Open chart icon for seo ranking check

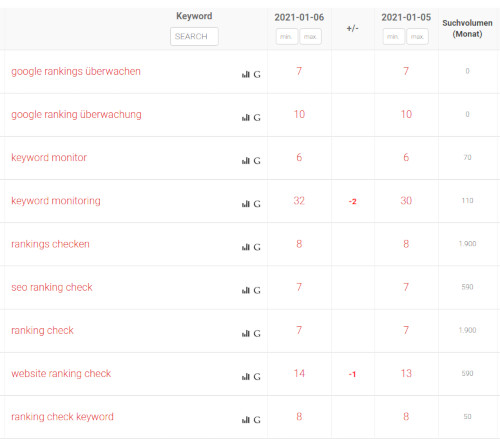[x=246, y=290]
